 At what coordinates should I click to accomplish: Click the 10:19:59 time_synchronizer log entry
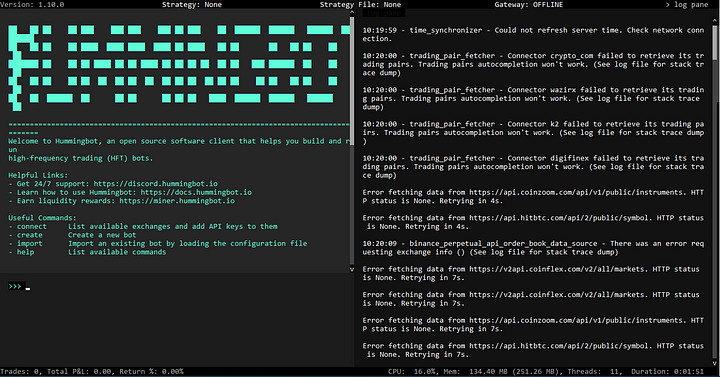[x=533, y=34]
